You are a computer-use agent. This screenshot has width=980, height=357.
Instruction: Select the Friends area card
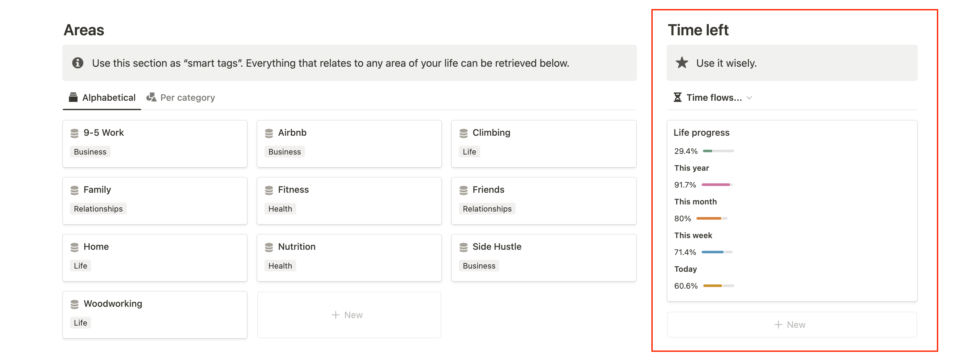[542, 198]
